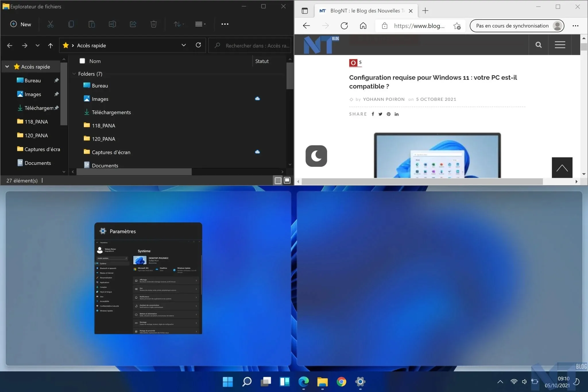Open the New menu in Explorer

click(21, 24)
